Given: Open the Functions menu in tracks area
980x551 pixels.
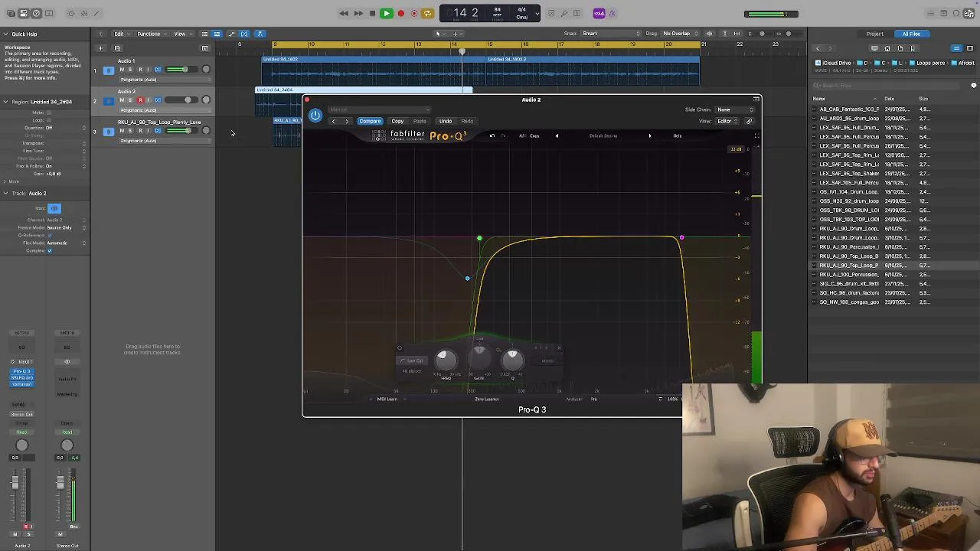Looking at the screenshot, I should [150, 34].
